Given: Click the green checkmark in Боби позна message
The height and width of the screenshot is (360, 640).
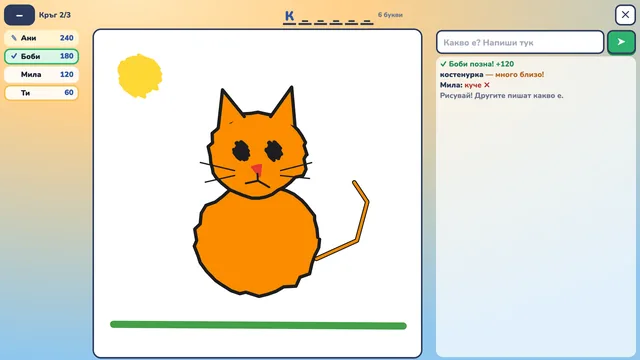Looking at the screenshot, I should tap(443, 64).
